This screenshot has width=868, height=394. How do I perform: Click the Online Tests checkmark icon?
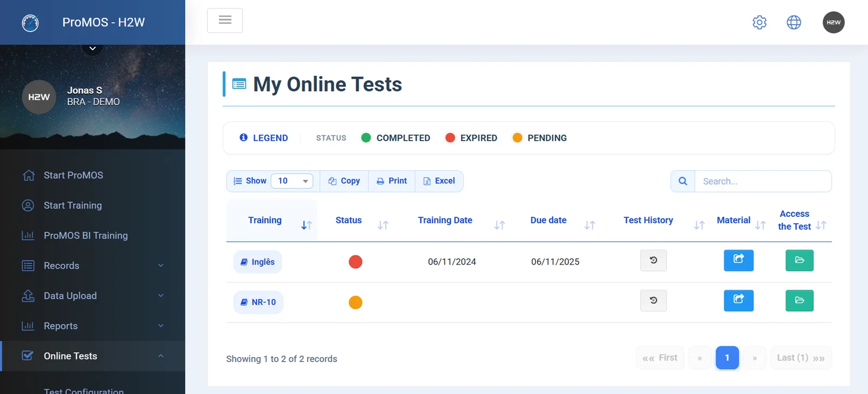point(28,356)
